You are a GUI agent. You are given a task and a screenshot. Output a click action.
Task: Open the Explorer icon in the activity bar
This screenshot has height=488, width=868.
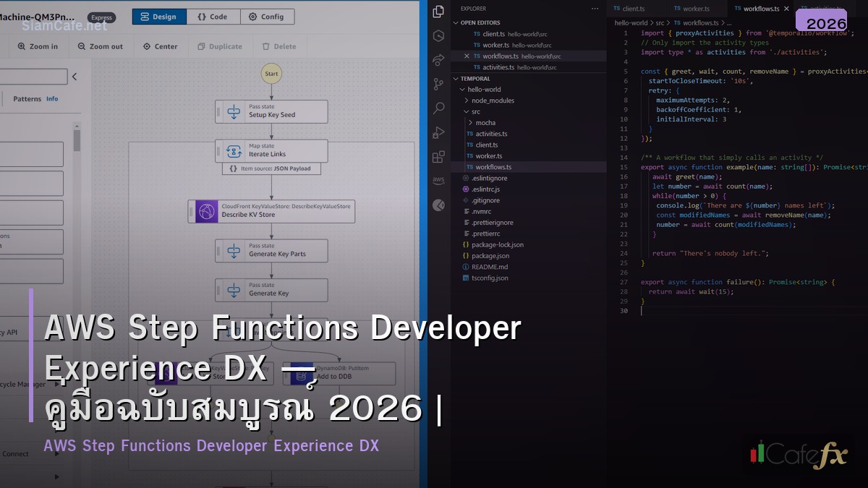point(438,12)
